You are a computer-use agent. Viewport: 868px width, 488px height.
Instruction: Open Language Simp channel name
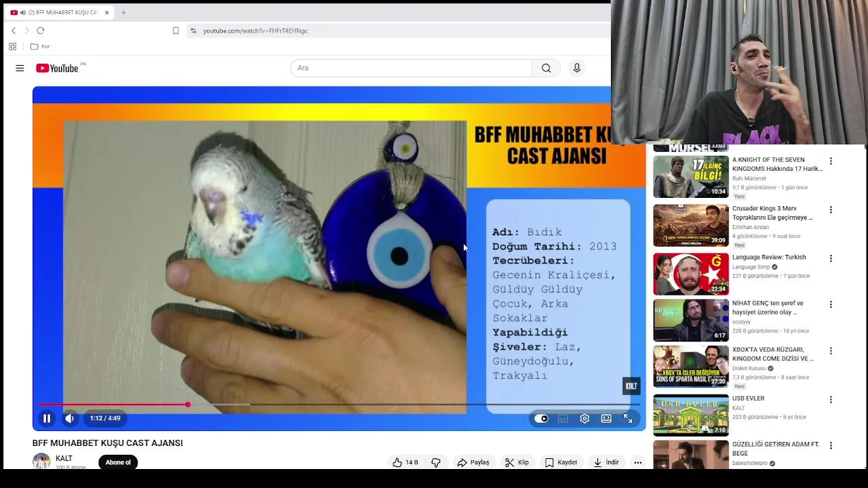pyautogui.click(x=751, y=267)
